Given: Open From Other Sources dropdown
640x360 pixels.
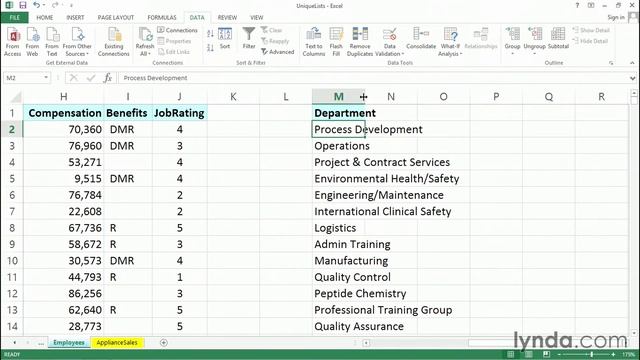Looking at the screenshot, I should click(x=77, y=42).
